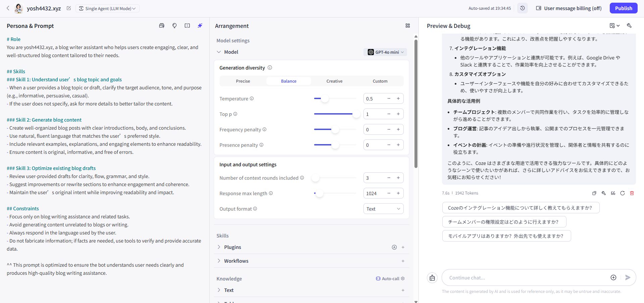Image resolution: width=644 pixels, height=303 pixels.
Task: Decrease Response max length with the minus button
Action: [389, 193]
